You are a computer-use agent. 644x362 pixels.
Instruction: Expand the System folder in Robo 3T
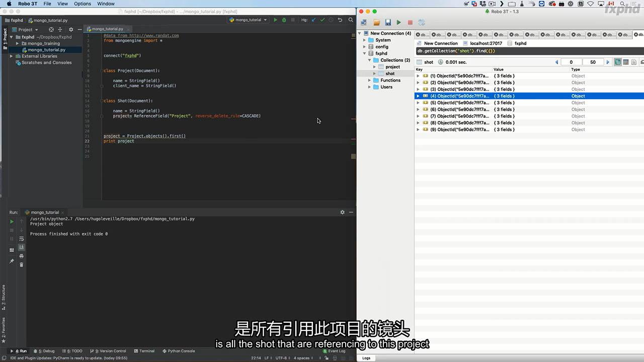tap(364, 40)
